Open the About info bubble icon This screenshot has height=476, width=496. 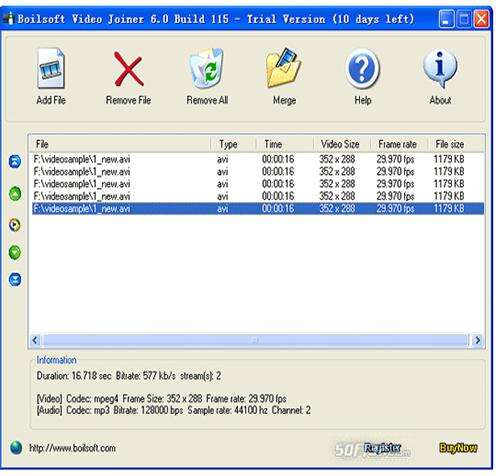pyautogui.click(x=440, y=68)
